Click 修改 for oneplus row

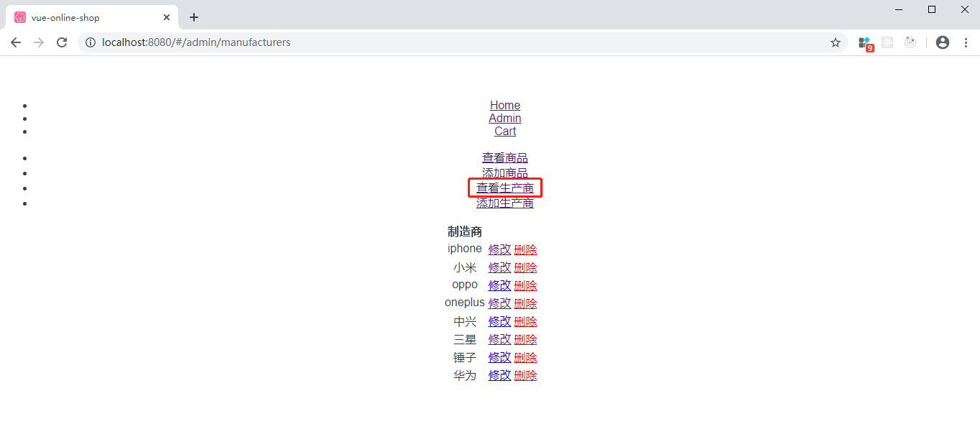500,303
